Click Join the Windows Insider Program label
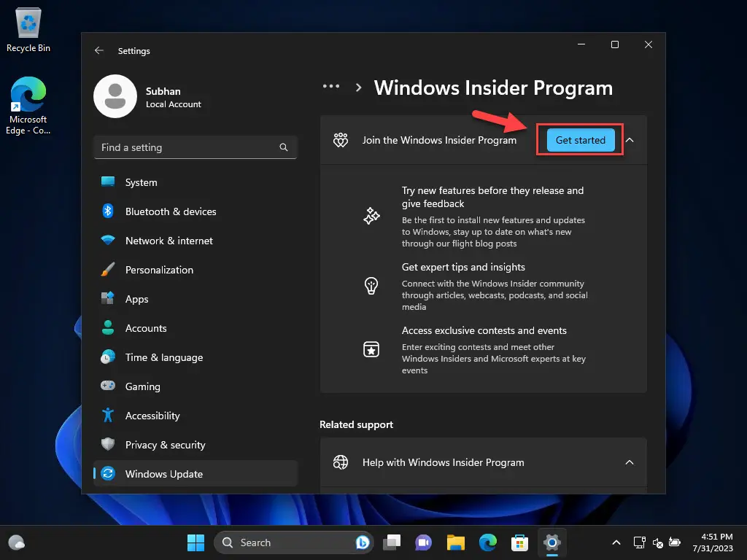The width and height of the screenshot is (747, 560). [x=439, y=140]
